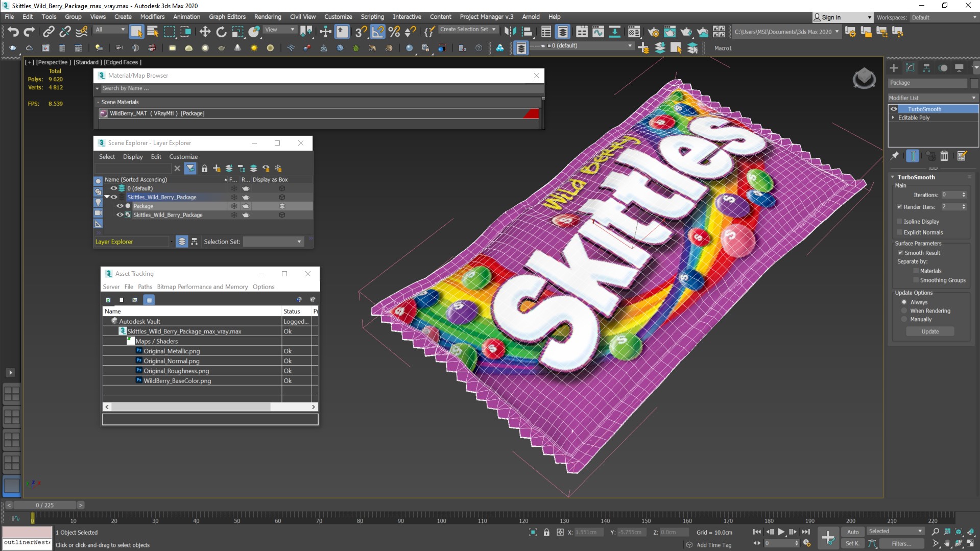Select Asset Tracking table view icon

[x=149, y=300]
